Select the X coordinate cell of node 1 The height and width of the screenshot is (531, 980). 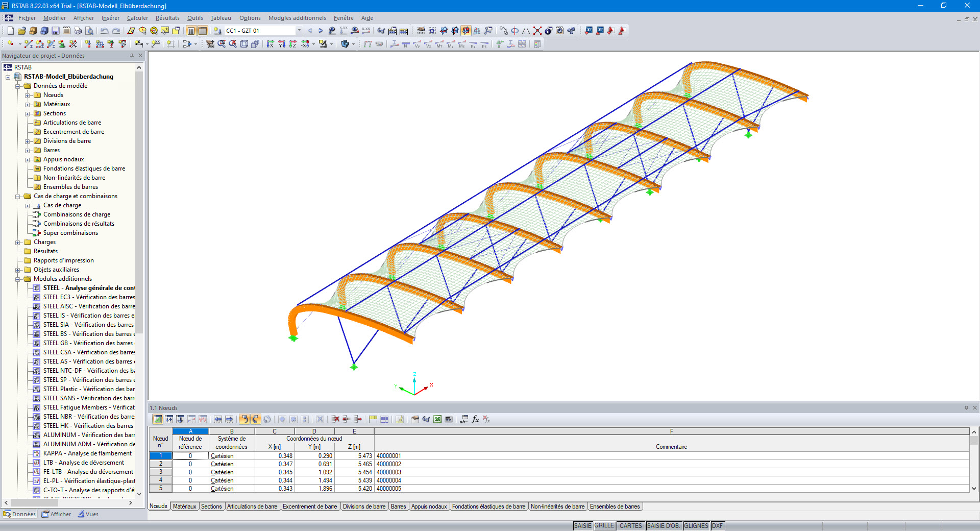coord(275,456)
